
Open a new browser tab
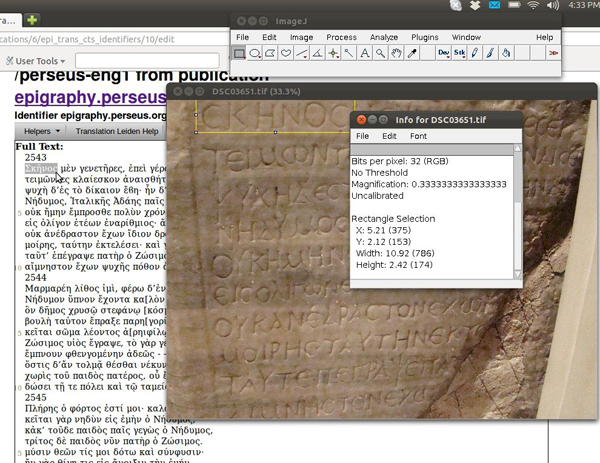pyautogui.click(x=33, y=19)
